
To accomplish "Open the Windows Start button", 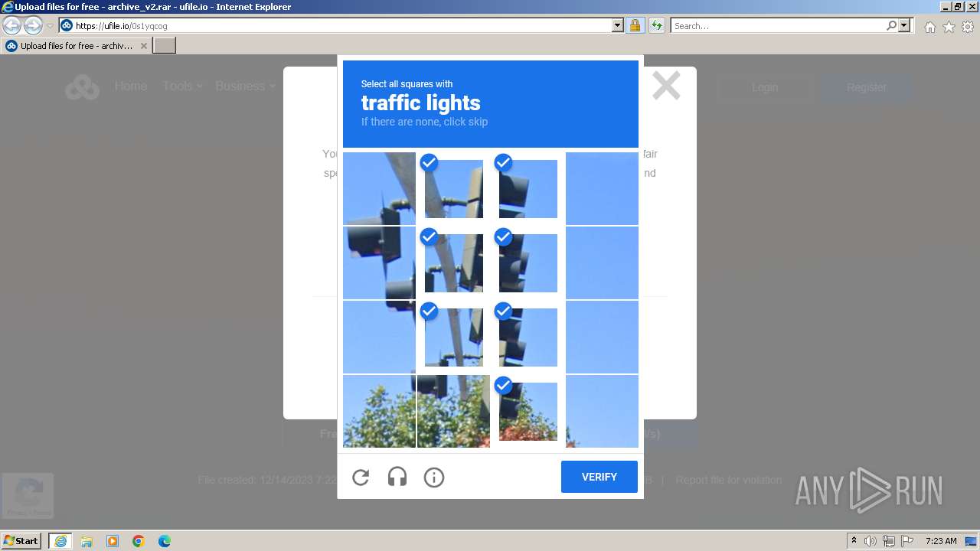I will (21, 541).
